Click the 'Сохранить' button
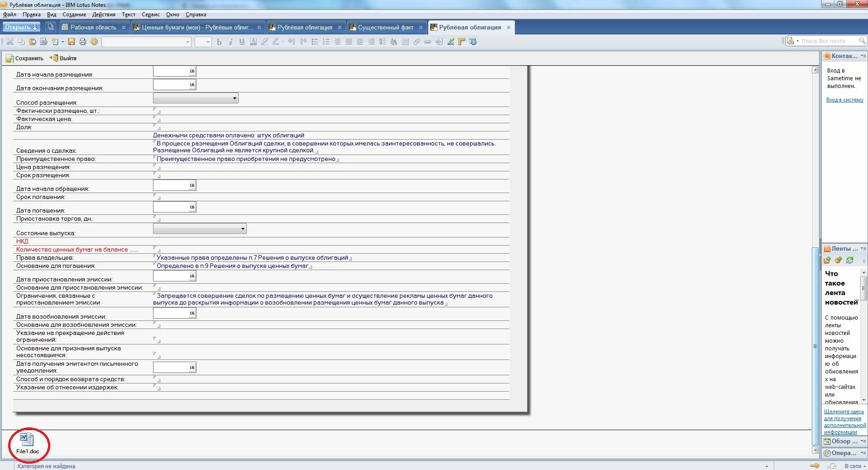Screen dimensions: 868x470 click(24, 58)
